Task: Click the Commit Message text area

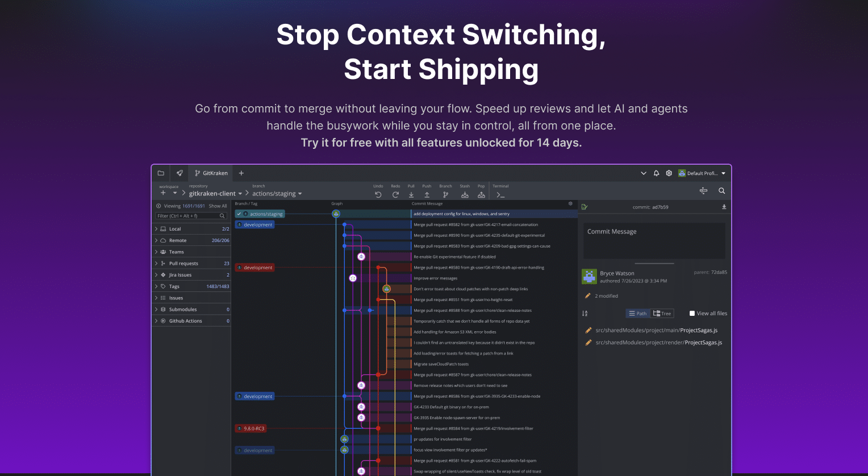Action: click(654, 241)
